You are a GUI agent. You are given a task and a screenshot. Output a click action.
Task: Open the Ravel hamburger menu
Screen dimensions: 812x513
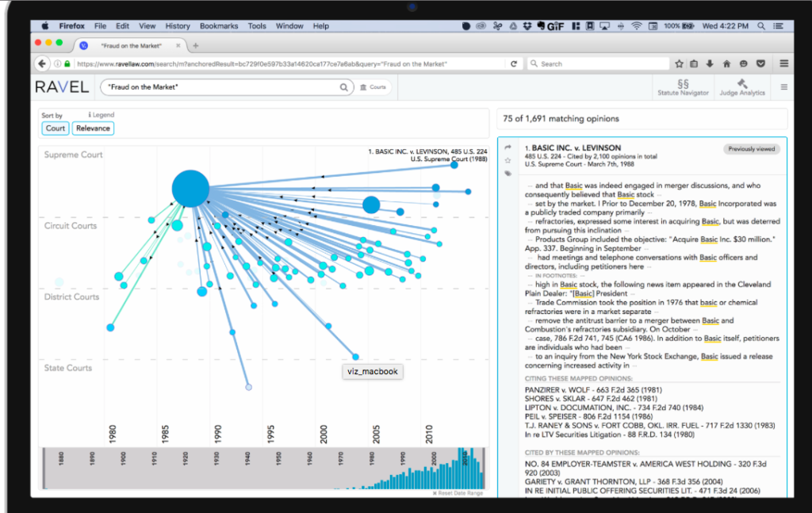(785, 87)
